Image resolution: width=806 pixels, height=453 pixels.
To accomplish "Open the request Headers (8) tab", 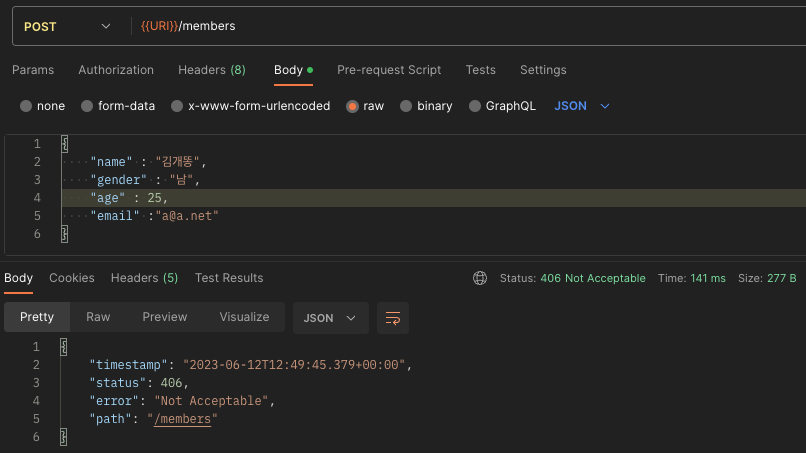I will (x=212, y=70).
